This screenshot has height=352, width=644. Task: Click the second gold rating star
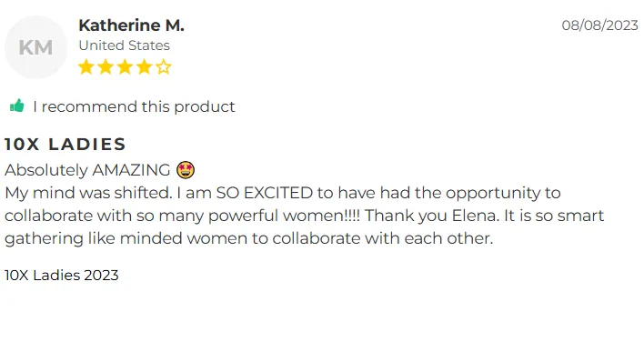point(106,67)
